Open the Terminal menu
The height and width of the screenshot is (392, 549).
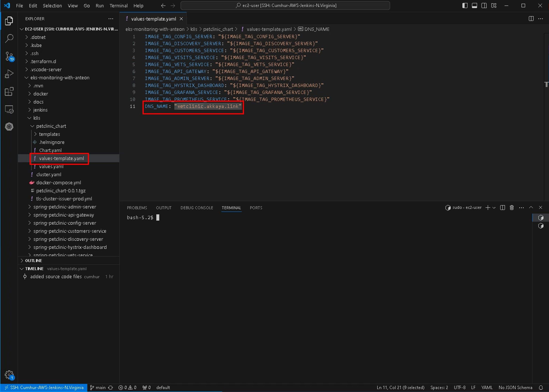pyautogui.click(x=118, y=6)
